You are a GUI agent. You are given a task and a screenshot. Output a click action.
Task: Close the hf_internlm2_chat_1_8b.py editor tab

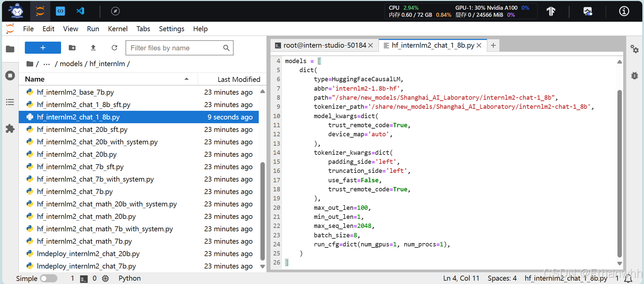coord(479,45)
